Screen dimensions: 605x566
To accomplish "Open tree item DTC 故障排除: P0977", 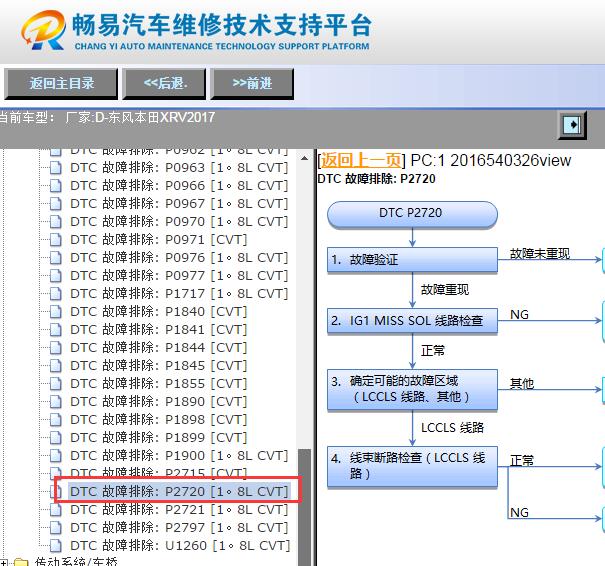I will coord(179,276).
